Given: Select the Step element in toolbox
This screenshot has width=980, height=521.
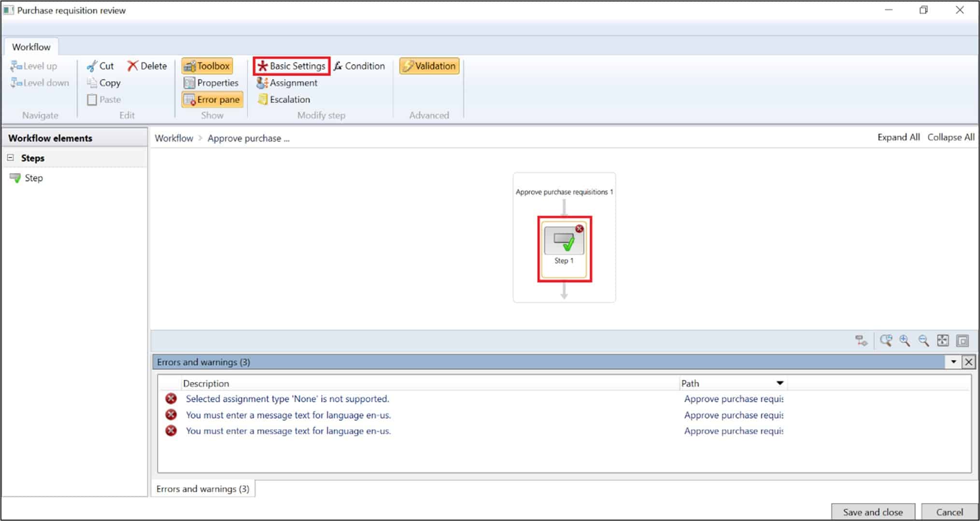Looking at the screenshot, I should (x=27, y=178).
